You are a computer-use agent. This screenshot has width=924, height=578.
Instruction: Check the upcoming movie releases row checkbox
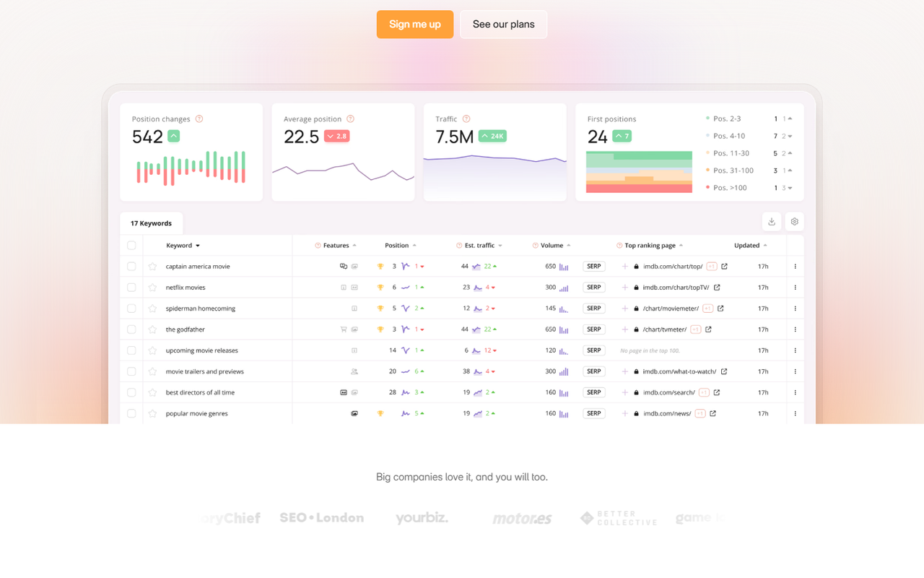pos(131,350)
